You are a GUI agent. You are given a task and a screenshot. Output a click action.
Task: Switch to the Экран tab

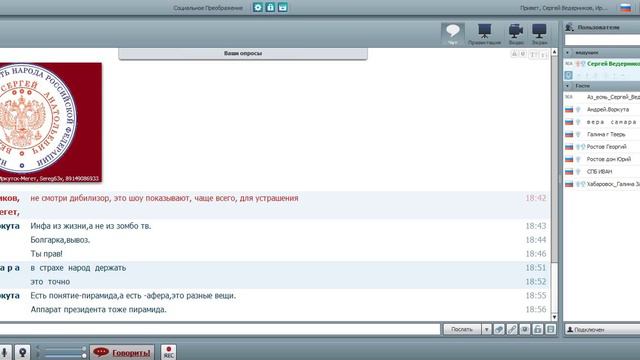pos(539,34)
